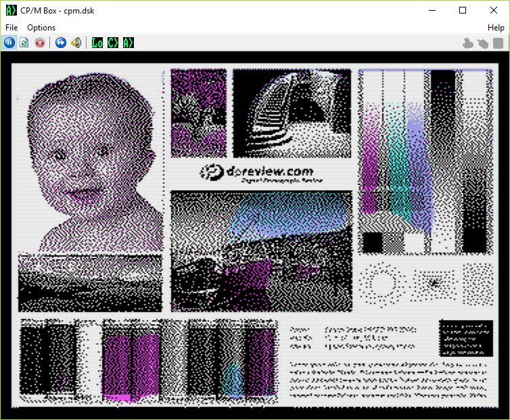
Task: Toggle sound with the speaker icon
Action: pos(76,43)
